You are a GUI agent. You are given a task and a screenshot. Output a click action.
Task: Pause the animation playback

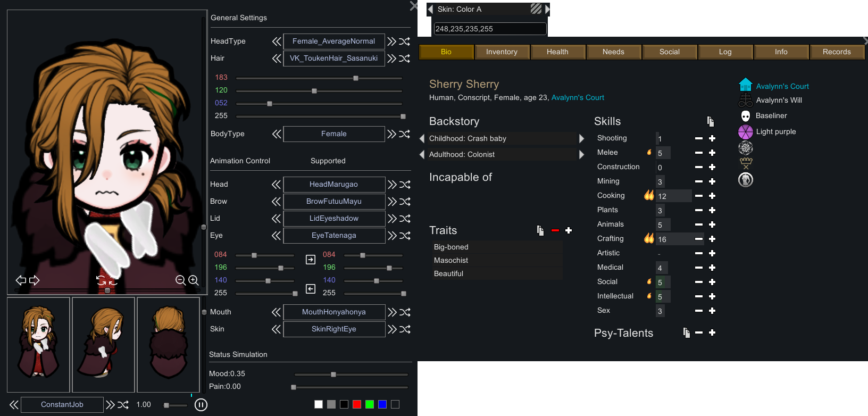pyautogui.click(x=201, y=405)
